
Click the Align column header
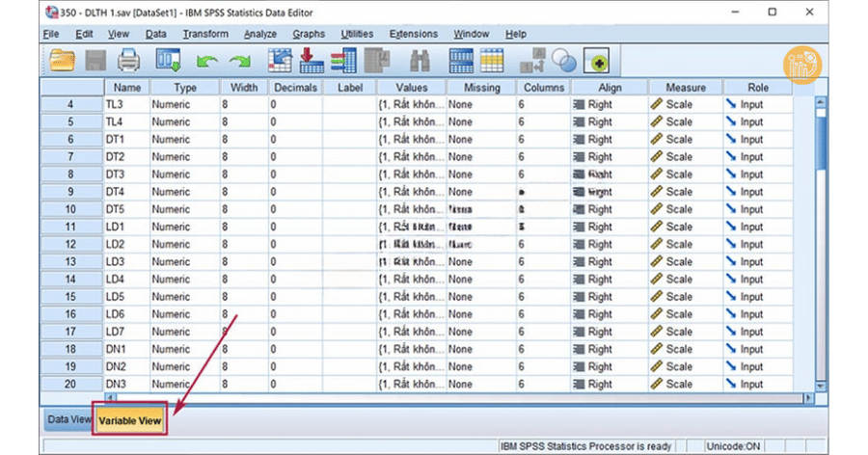tap(610, 88)
